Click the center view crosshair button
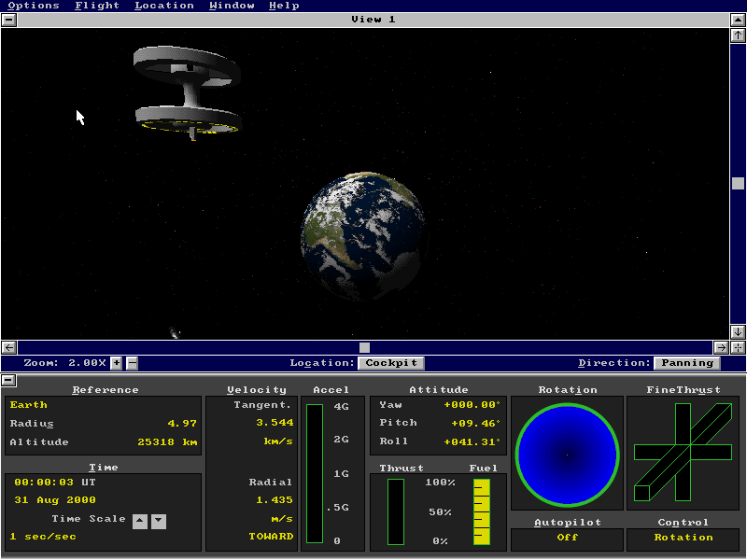747x560 pixels. coord(738,347)
